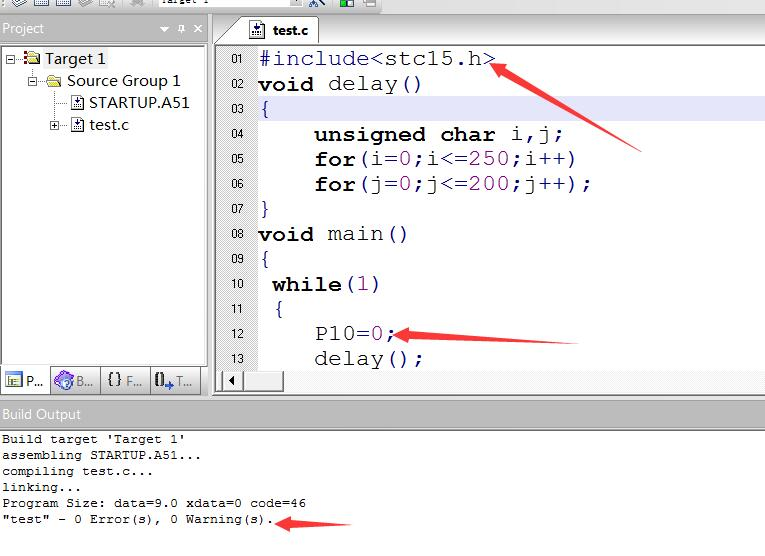Click the 'void main()' code line

point(333,234)
